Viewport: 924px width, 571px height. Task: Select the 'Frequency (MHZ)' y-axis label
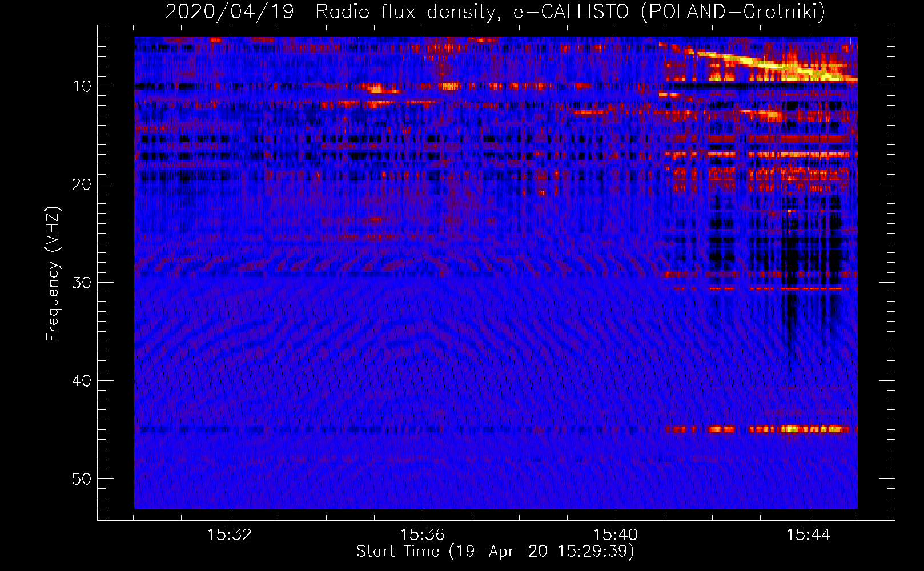[53, 274]
